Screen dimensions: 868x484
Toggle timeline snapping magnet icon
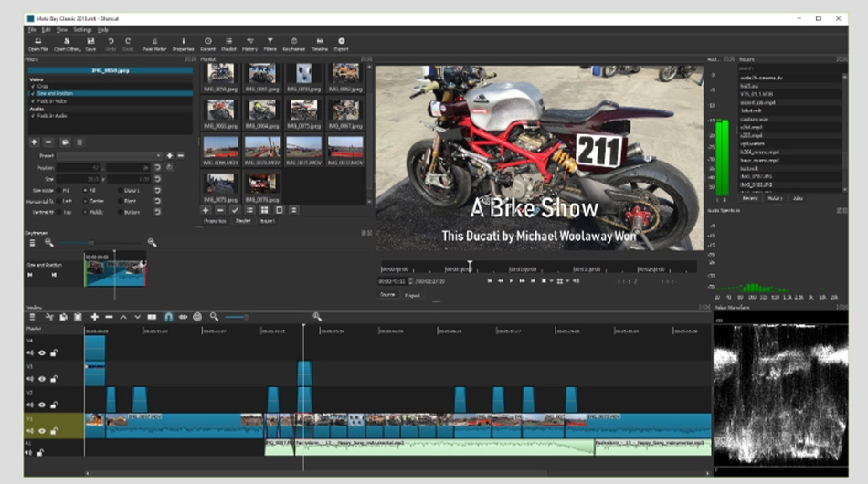168,317
